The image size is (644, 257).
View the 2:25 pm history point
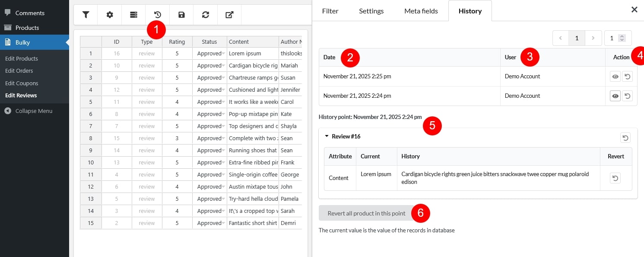615,77
